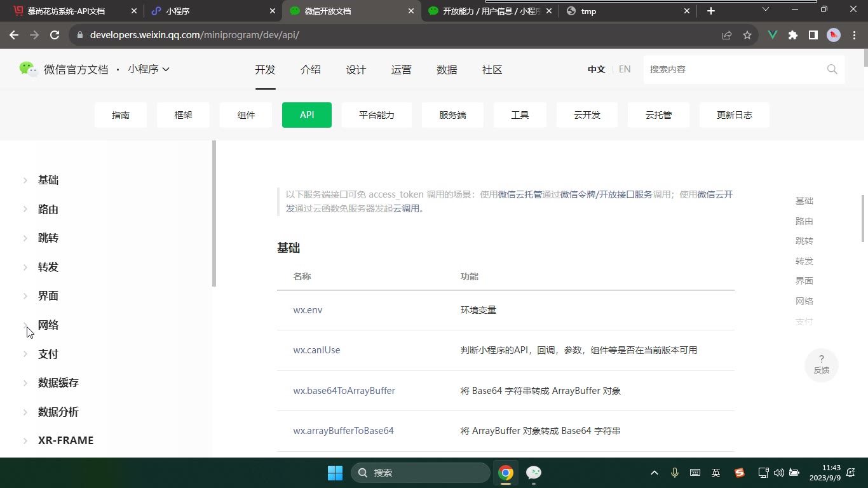Select the 数据 top navigation item
This screenshot has width=868, height=488.
pos(447,69)
